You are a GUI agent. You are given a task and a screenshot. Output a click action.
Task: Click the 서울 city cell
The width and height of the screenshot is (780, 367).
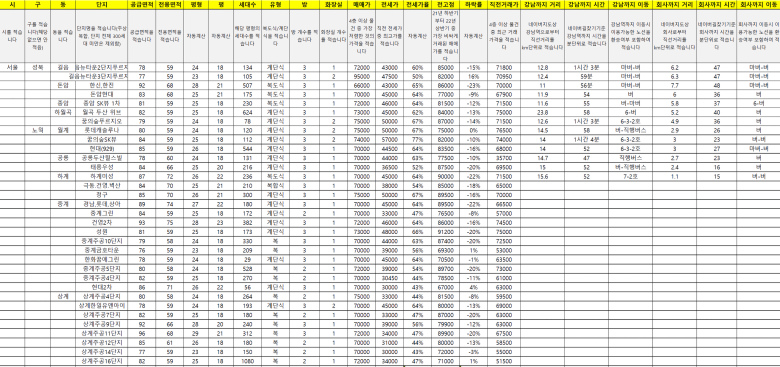[x=12, y=67]
